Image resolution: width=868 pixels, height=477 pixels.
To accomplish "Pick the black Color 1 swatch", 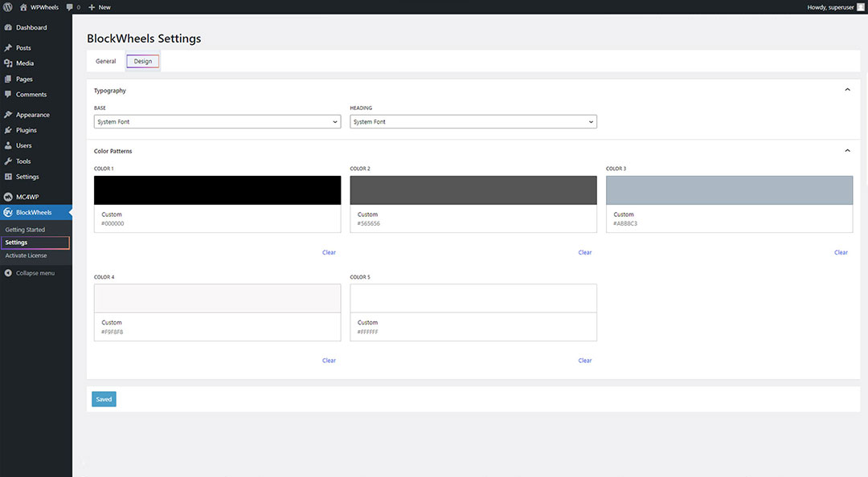I will 217,190.
